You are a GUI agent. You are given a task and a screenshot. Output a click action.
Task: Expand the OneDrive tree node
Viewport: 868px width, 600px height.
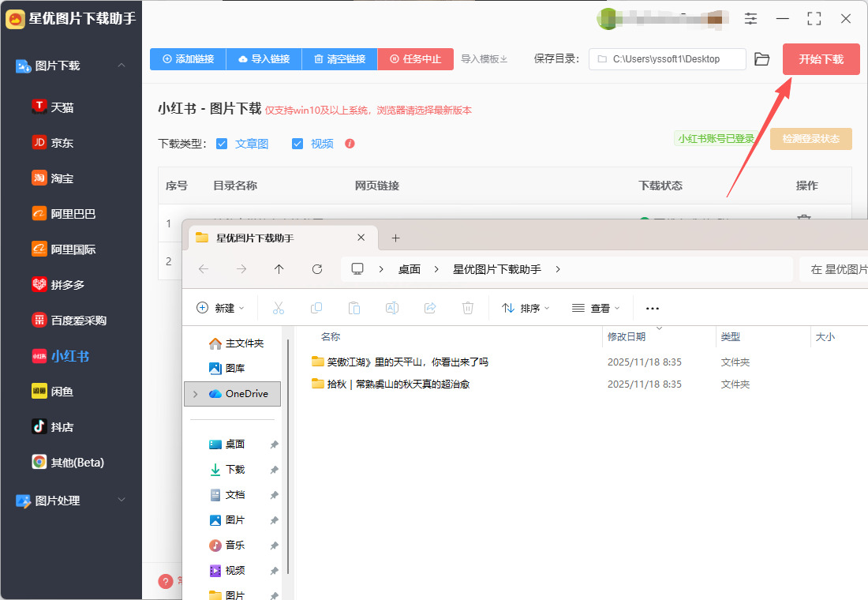(x=196, y=393)
